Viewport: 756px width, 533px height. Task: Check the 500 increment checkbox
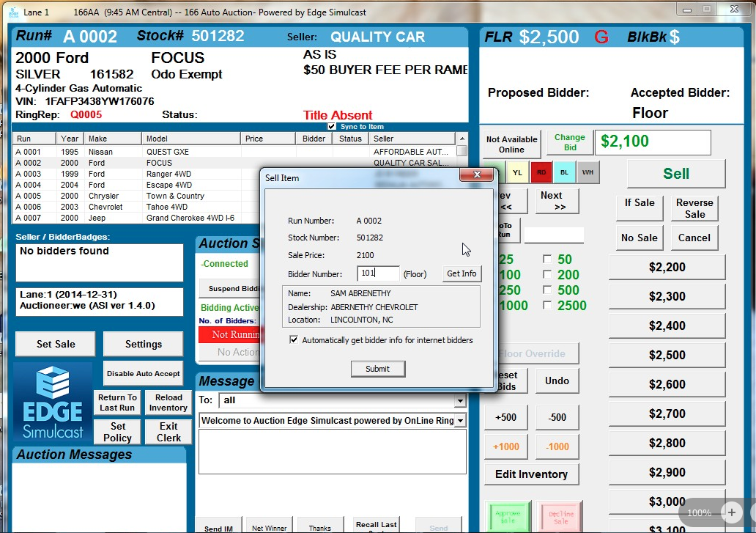(547, 290)
